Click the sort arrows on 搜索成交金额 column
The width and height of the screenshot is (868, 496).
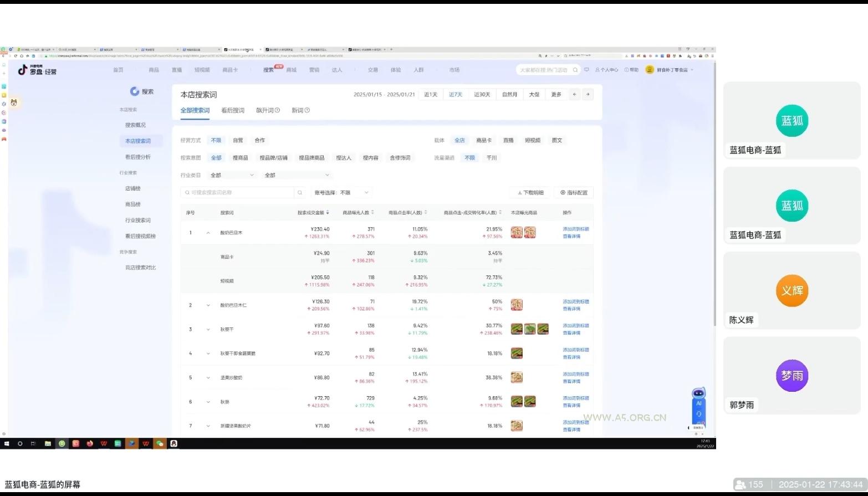point(328,212)
